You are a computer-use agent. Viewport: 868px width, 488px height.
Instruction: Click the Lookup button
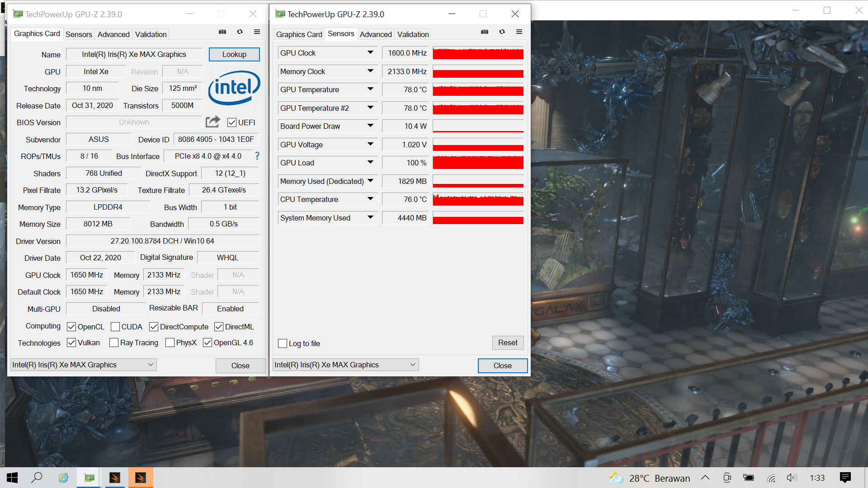tap(234, 54)
